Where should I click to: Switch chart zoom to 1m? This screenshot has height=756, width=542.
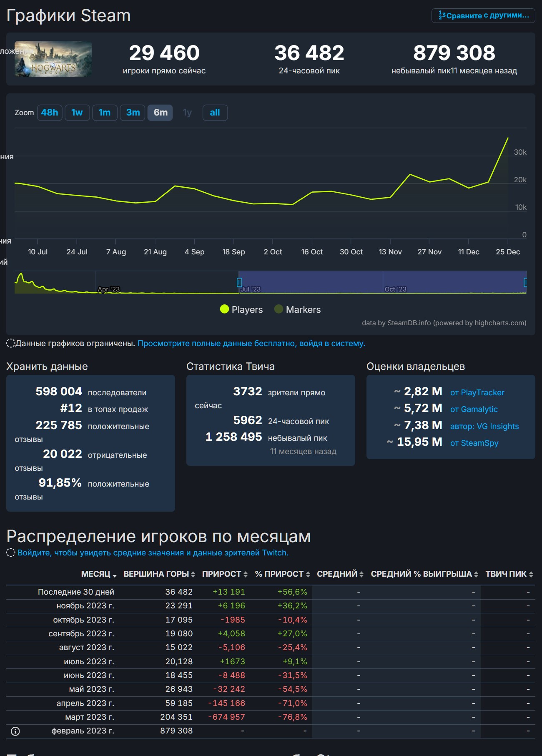pos(105,113)
